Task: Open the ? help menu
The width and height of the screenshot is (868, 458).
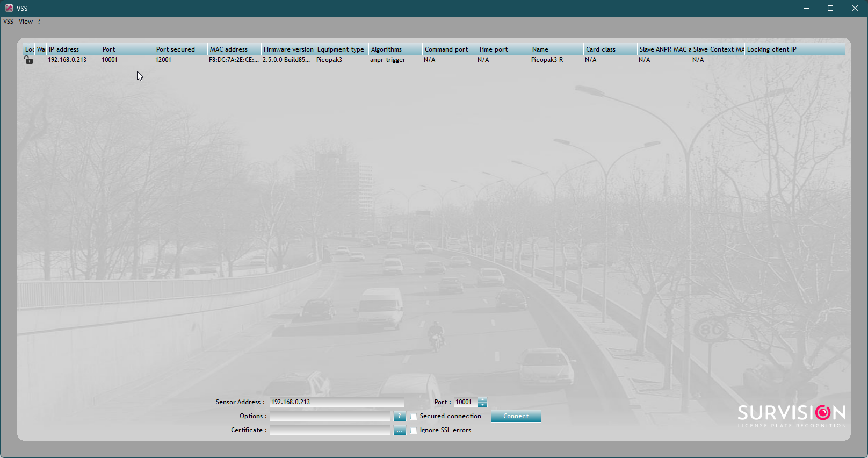Action: pos(39,22)
